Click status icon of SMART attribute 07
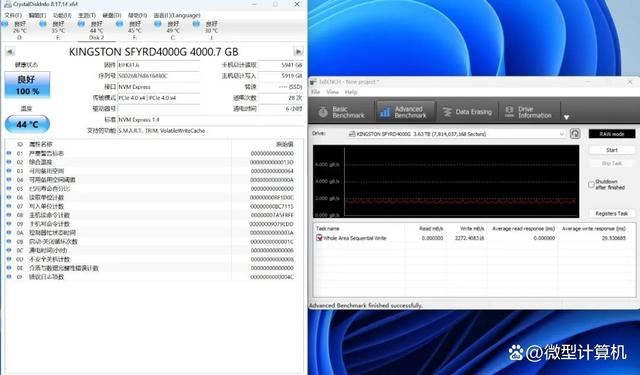 (9, 206)
